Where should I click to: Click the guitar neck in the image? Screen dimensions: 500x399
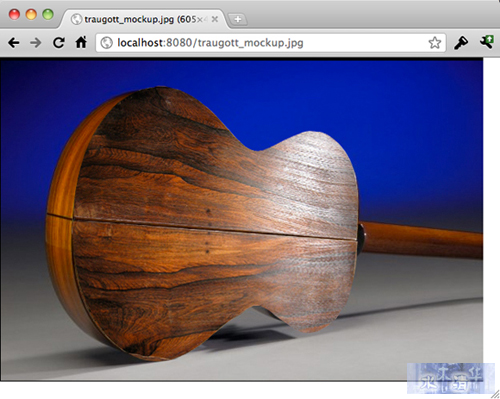tap(422, 240)
